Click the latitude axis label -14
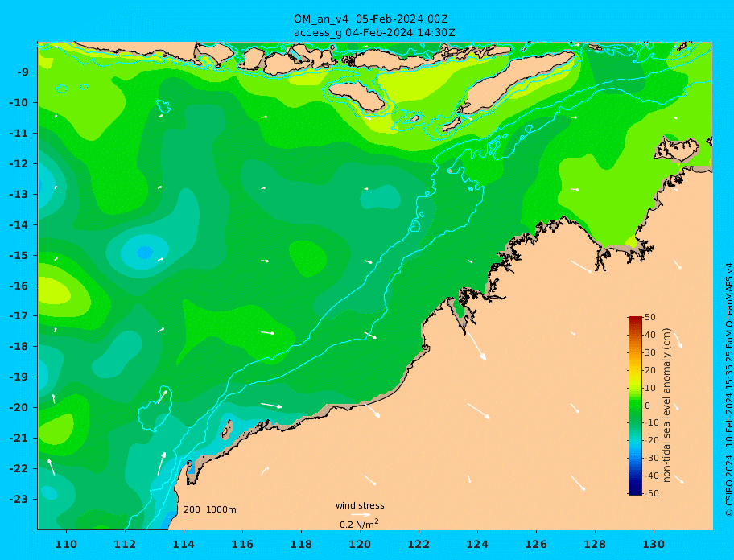 20,225
